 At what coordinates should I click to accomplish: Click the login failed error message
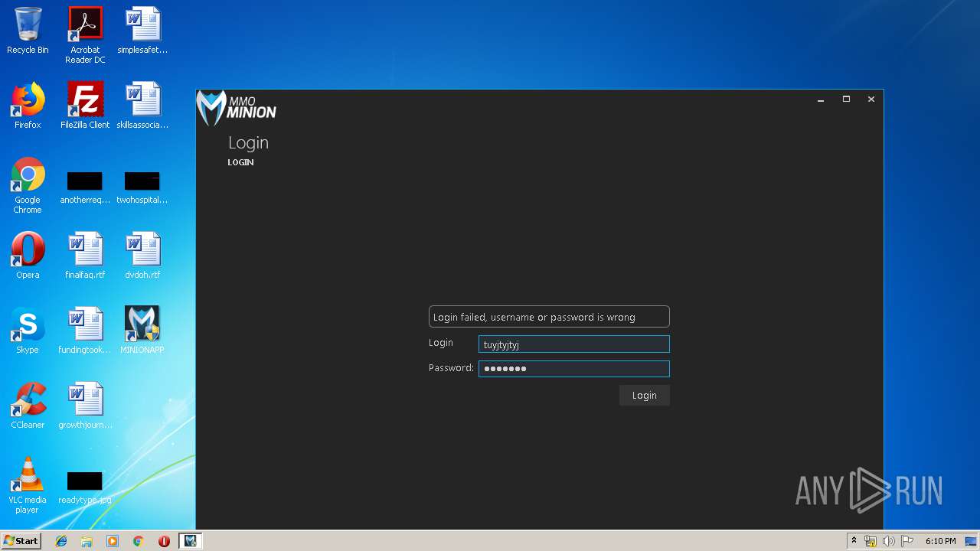coord(549,317)
